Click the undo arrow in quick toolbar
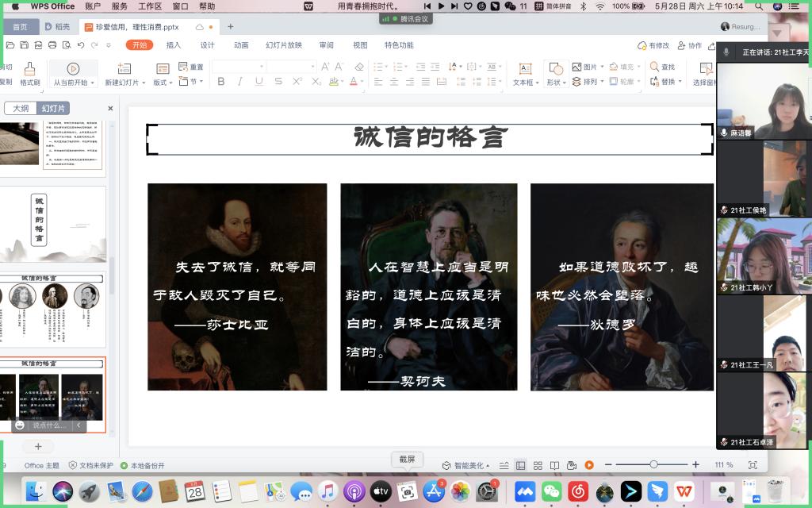 [79, 45]
